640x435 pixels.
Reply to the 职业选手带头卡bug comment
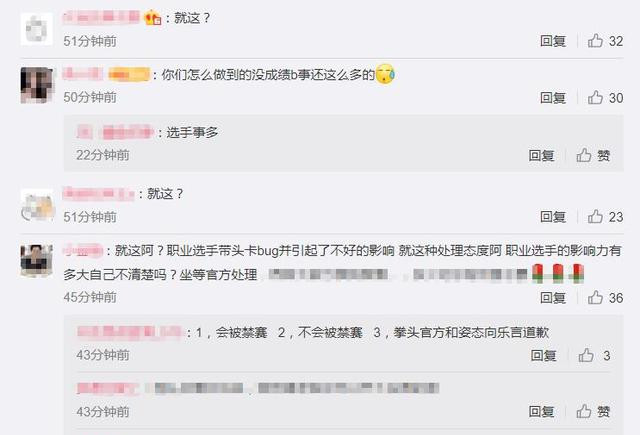(x=553, y=297)
